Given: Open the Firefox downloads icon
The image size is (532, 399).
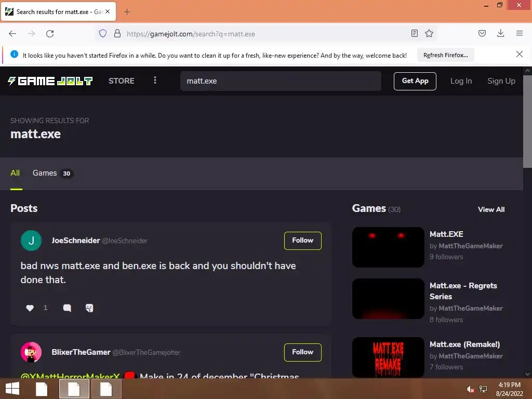Looking at the screenshot, I should [500, 33].
